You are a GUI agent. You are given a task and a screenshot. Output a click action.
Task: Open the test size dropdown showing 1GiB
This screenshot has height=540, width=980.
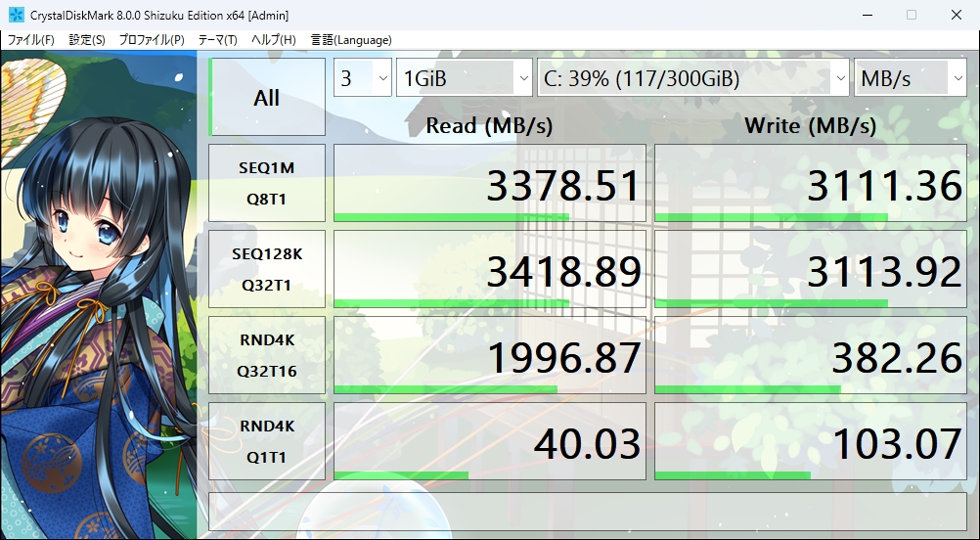464,78
